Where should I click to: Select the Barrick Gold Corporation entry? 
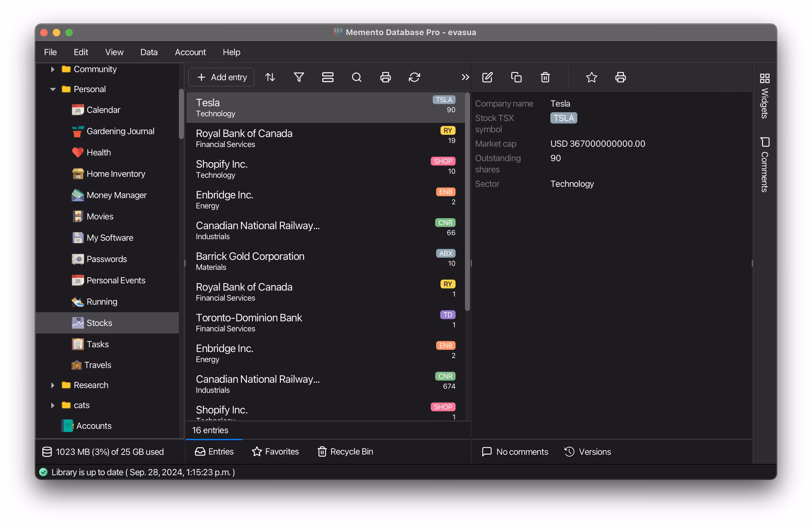click(x=326, y=261)
